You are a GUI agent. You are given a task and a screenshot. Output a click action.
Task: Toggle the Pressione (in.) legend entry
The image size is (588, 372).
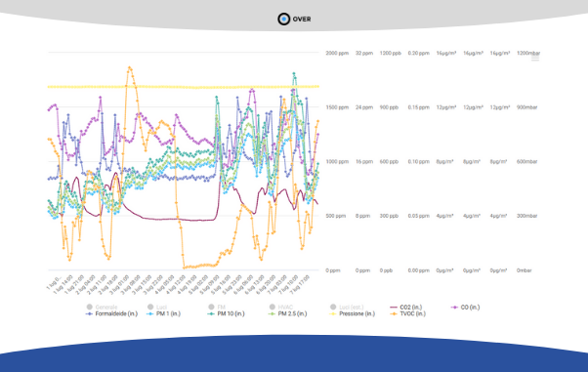click(x=353, y=313)
